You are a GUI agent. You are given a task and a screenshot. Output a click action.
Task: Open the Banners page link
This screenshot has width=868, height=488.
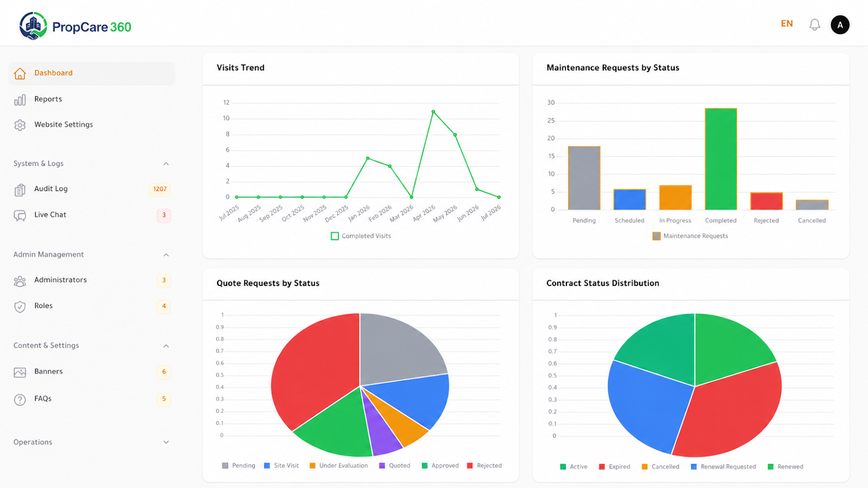pos(92,372)
